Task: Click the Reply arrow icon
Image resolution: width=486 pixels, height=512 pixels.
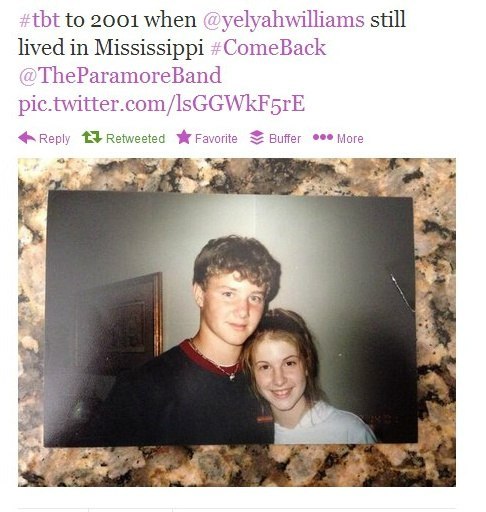Action: [27, 138]
